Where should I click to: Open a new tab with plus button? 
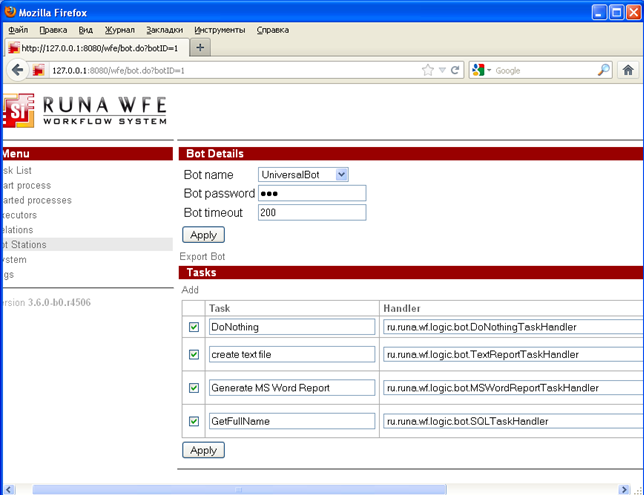tap(200, 47)
